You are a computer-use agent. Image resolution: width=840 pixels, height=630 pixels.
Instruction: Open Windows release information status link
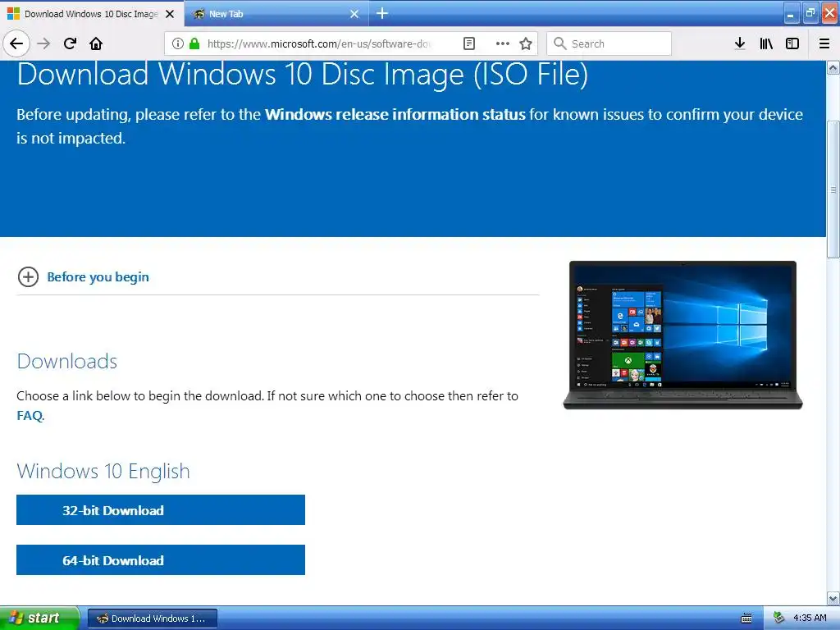tap(395, 114)
